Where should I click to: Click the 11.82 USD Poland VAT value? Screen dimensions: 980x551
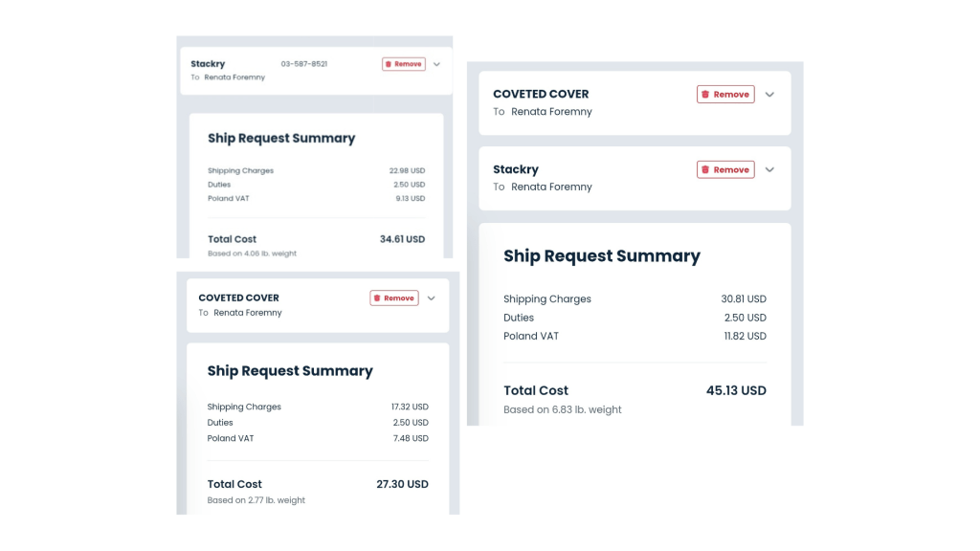click(744, 336)
